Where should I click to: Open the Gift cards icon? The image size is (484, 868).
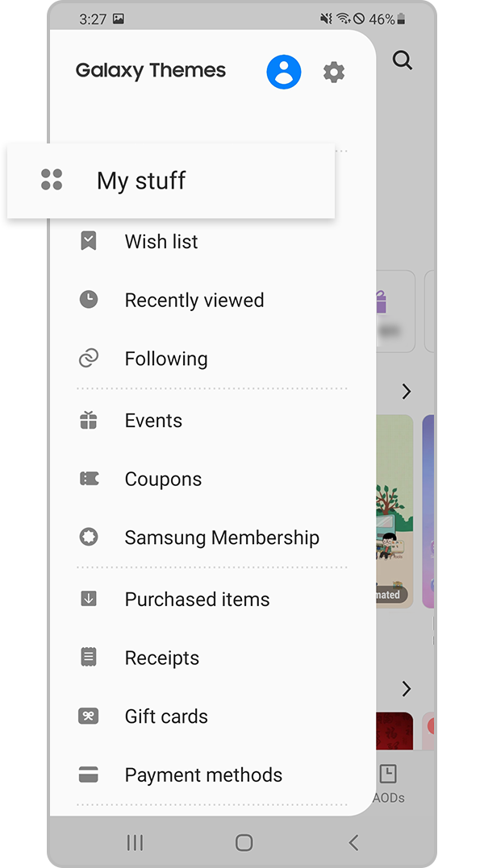(x=89, y=716)
